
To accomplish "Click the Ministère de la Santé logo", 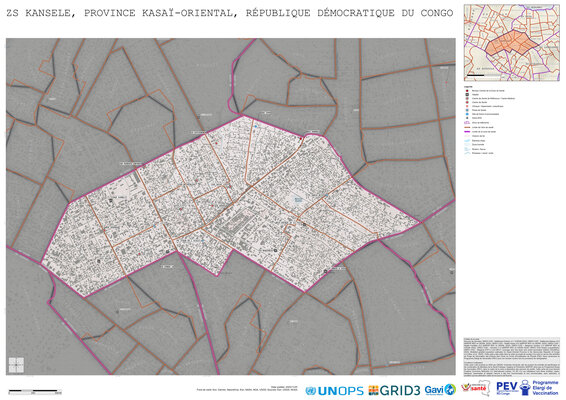I will click(x=475, y=388).
